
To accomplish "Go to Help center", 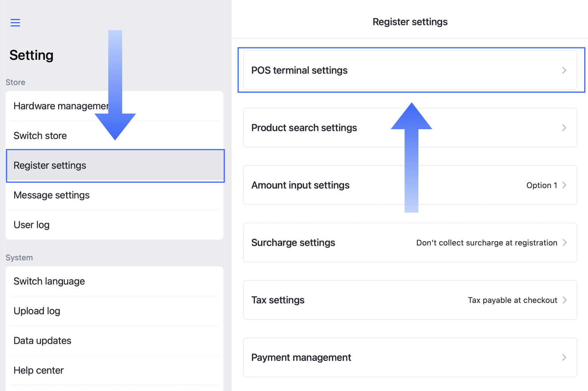I will pos(39,371).
